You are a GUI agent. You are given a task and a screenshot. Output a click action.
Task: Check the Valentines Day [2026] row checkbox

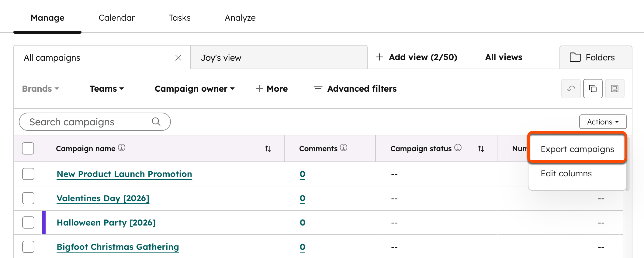(28, 198)
